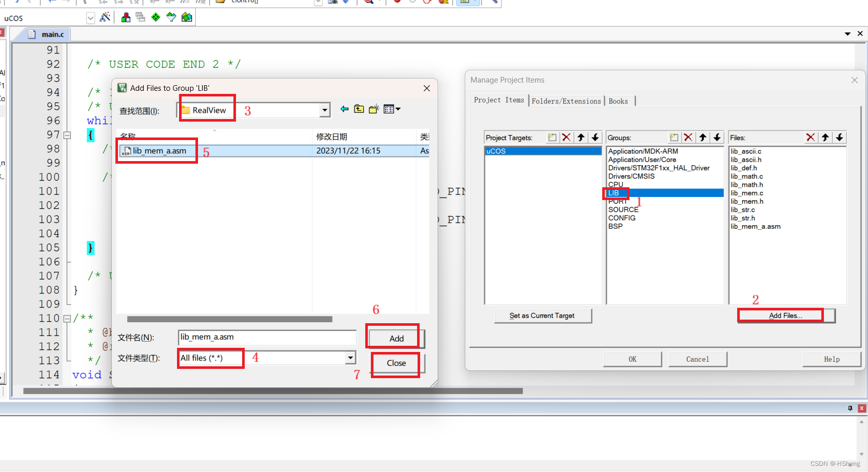Move the LIB group up with the up-arrow icon
The image size is (868, 472).
pos(702,137)
